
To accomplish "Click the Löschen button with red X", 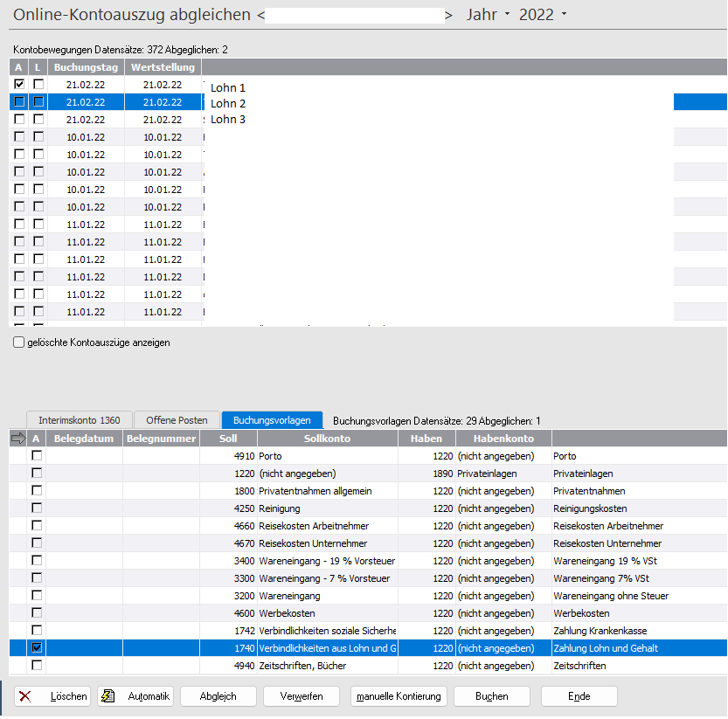I will [x=52, y=695].
